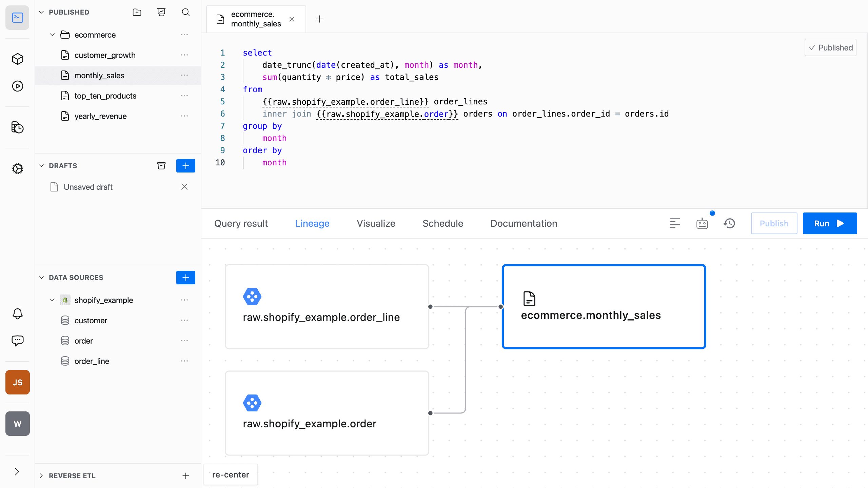
Task: Collapse the PUBLISHED section
Action: coord(41,12)
